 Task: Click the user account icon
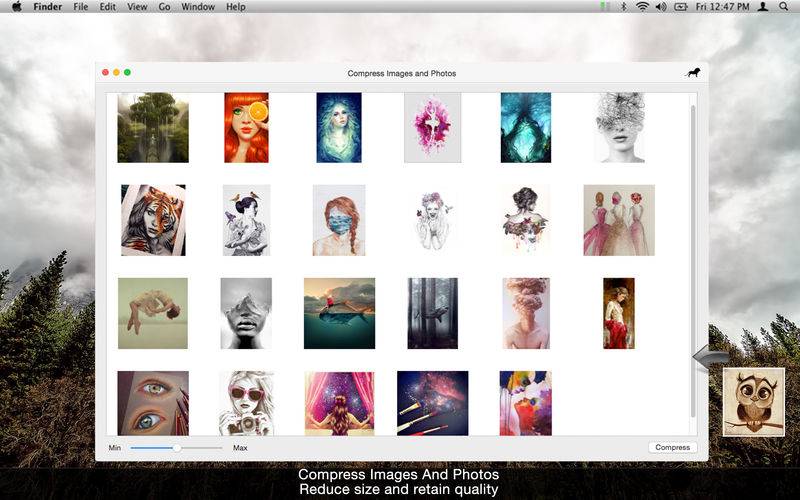[x=763, y=7]
